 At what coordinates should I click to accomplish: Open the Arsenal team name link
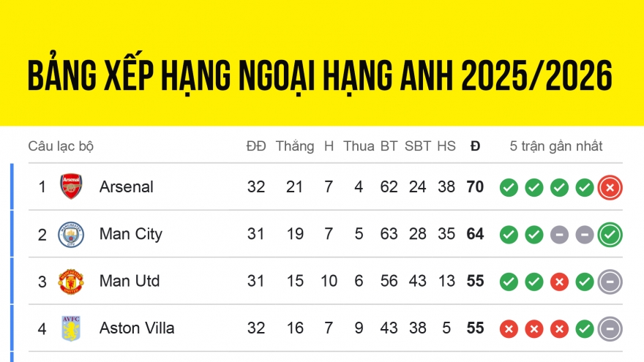tap(127, 187)
